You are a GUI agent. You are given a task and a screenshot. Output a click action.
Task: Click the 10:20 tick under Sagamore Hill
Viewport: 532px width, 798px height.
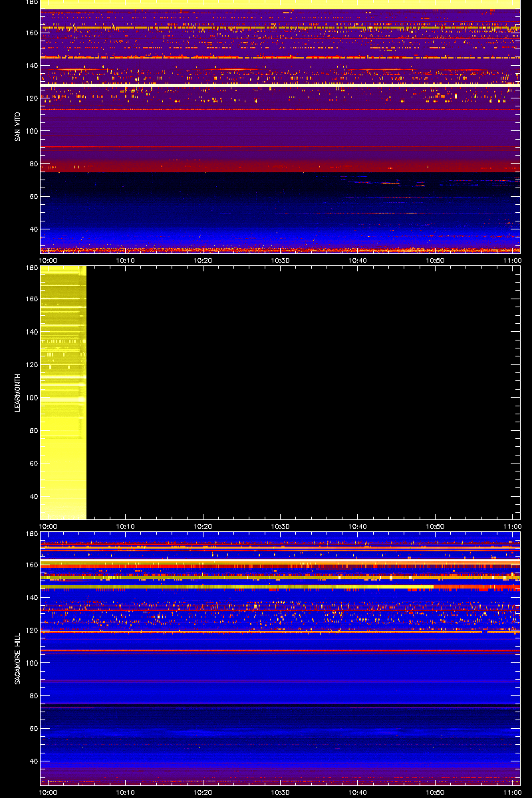point(203,792)
